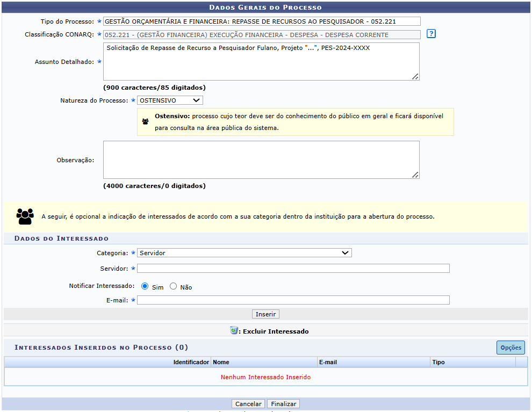532x412 pixels.
Task: Focus the Tipo do Processo field
Action: (x=262, y=21)
